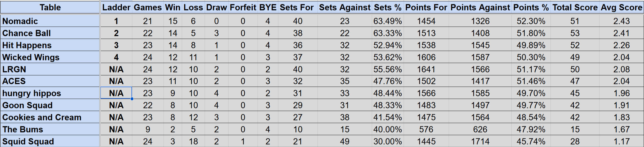Select the Hit Happens row label
This screenshot has height=147, width=644.
click(50, 45)
